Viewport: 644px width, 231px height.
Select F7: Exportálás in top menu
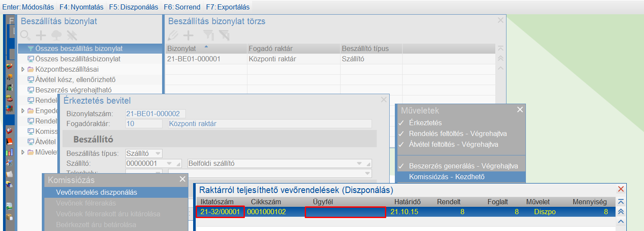(227, 7)
